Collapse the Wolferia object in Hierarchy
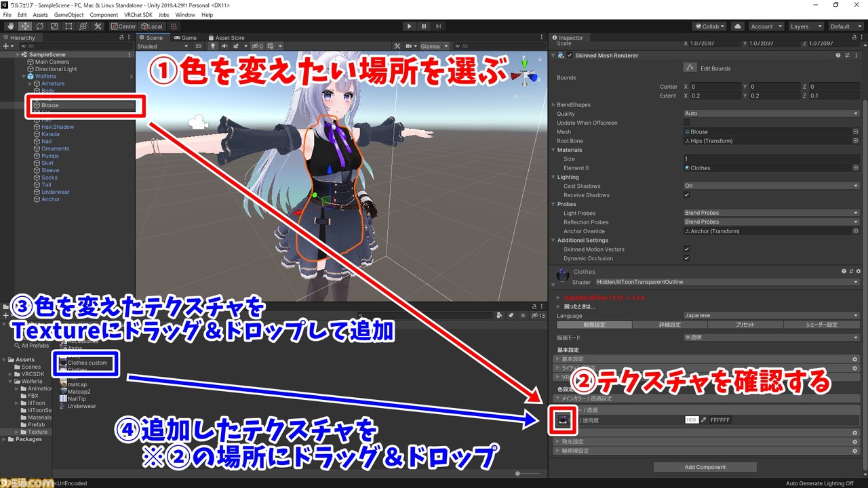Viewport: 868px width, 488px height. pos(23,77)
